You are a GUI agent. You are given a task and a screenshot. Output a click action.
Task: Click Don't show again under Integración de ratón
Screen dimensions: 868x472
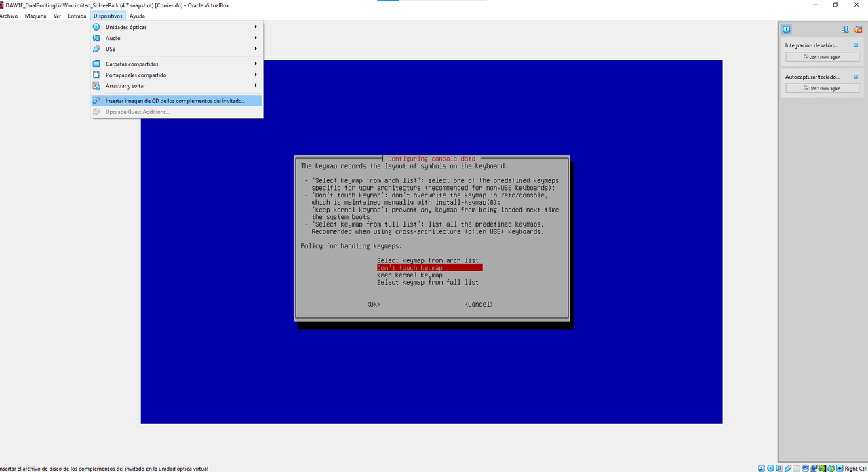point(823,57)
